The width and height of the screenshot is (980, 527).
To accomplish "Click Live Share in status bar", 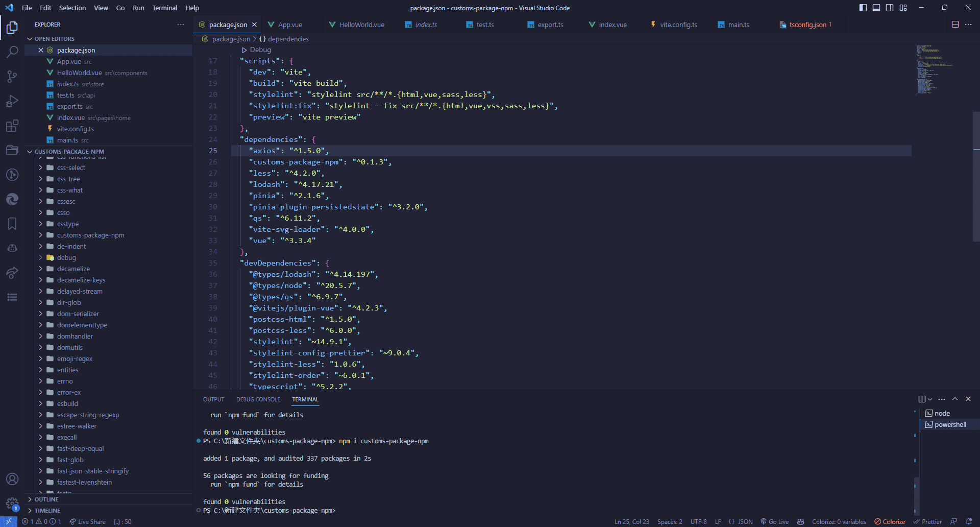I will [87, 521].
